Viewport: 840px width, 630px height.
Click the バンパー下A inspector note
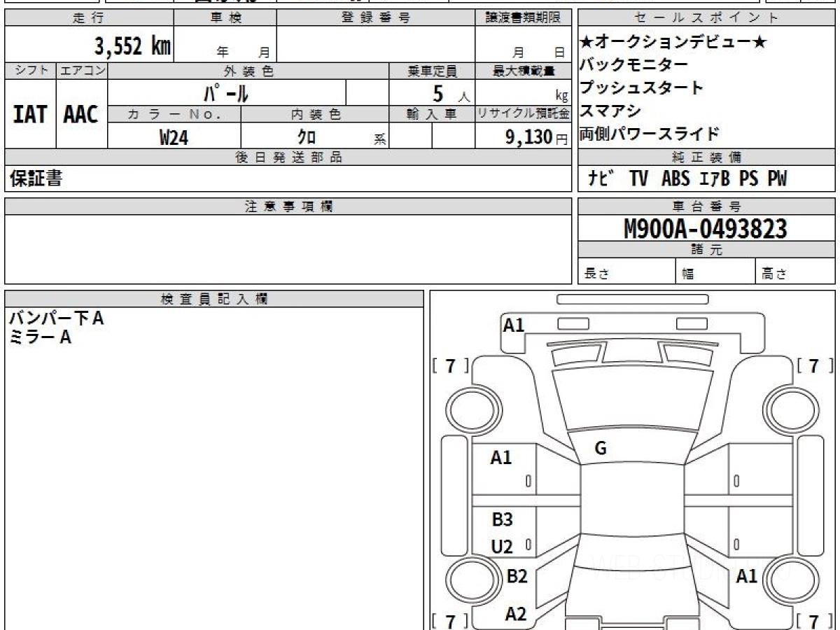[57, 318]
